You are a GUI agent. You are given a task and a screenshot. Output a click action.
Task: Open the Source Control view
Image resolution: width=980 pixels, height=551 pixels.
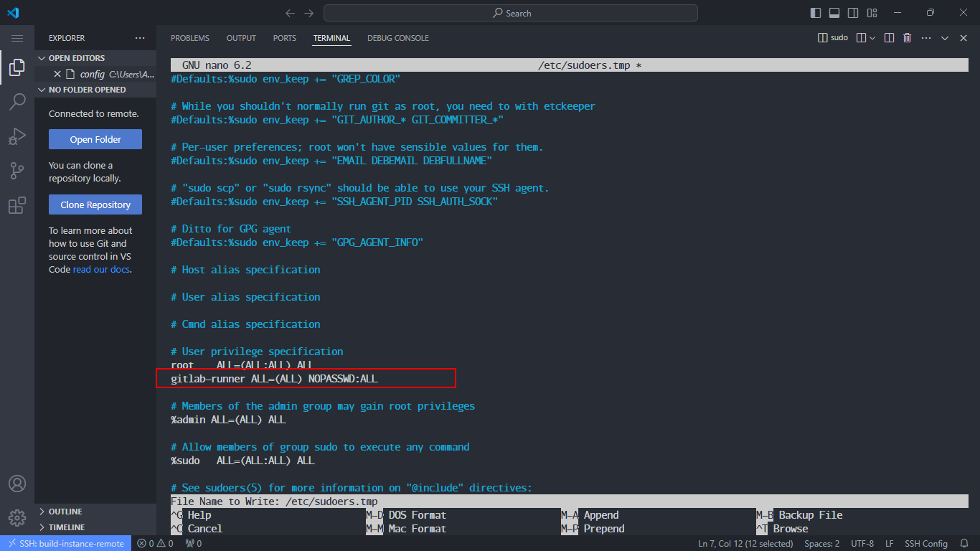[17, 171]
